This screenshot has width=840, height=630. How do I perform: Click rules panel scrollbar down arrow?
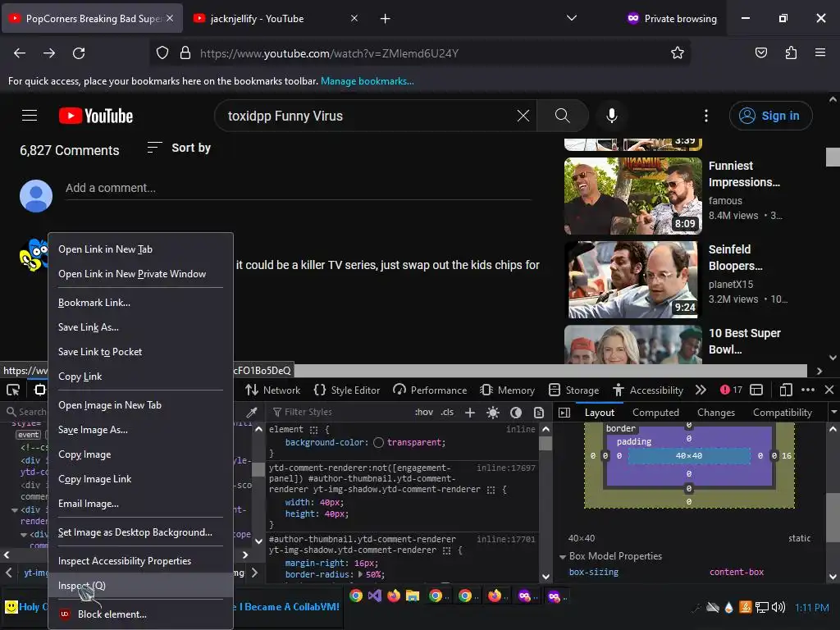(546, 577)
